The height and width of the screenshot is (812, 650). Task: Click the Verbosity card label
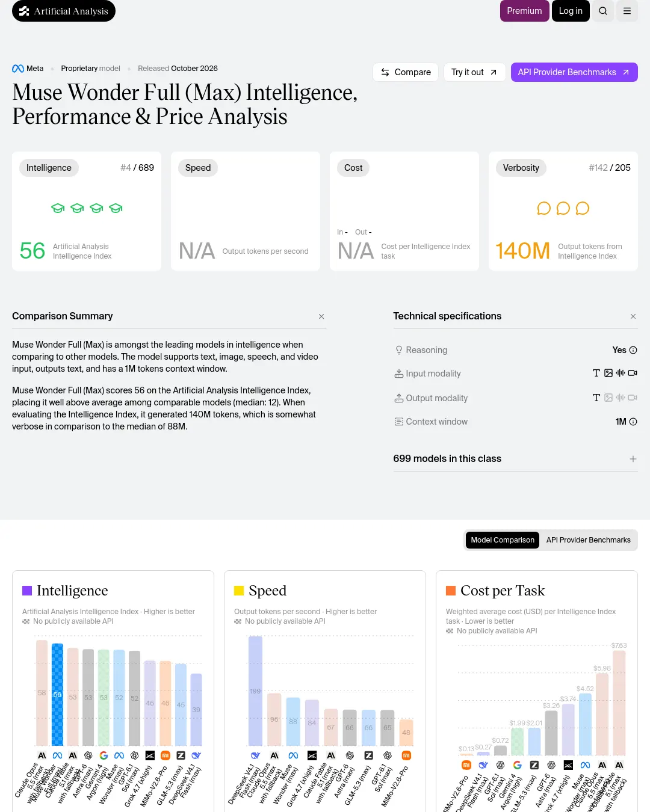[x=521, y=168]
